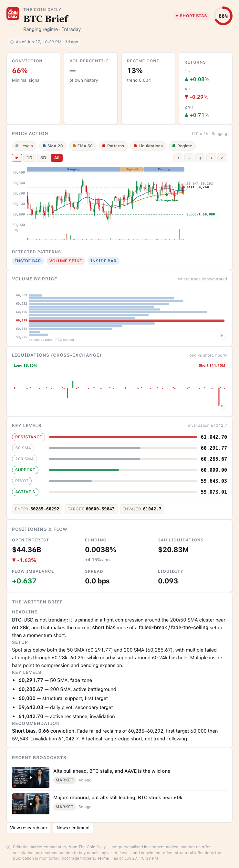Click the 24H Liquidations $20.83M value
The image size is (239, 868).
(x=173, y=549)
